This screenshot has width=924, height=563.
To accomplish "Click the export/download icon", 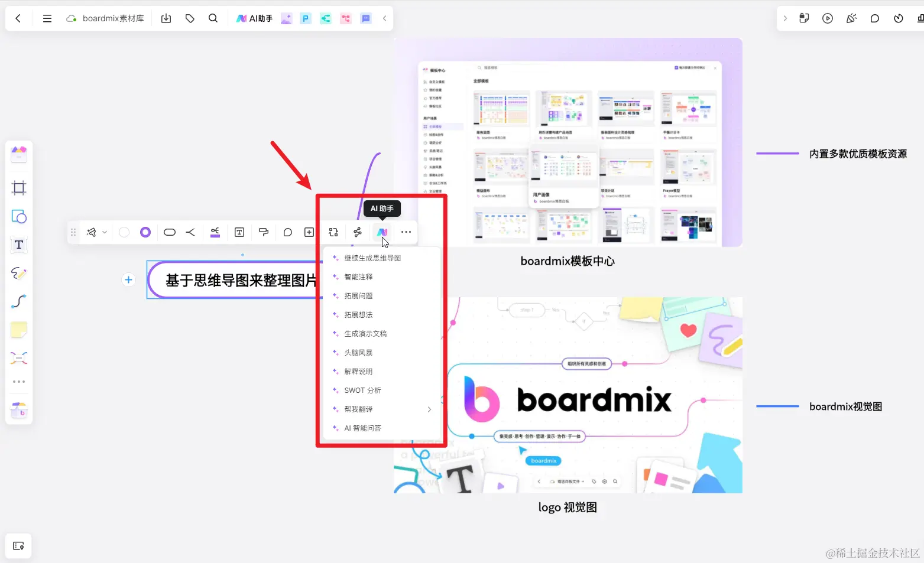I will 166,18.
